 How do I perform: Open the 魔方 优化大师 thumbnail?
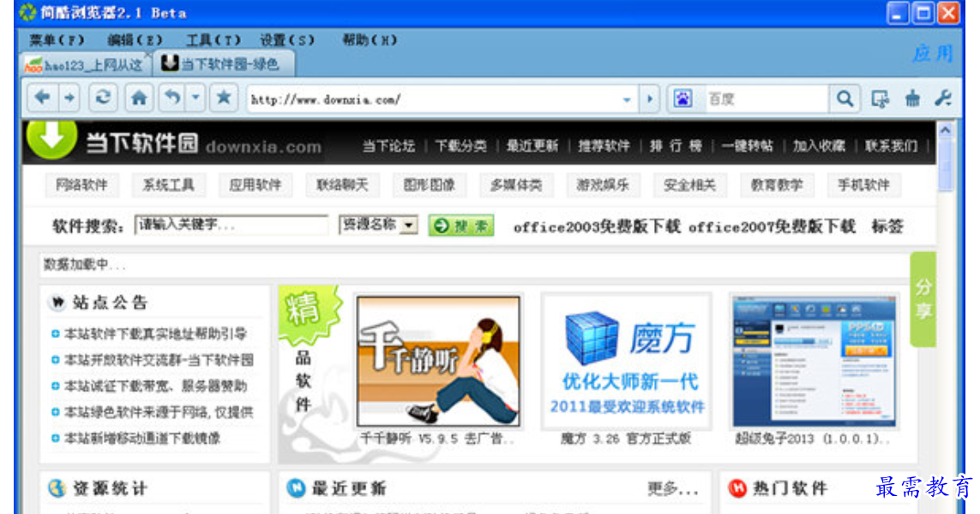(x=626, y=361)
